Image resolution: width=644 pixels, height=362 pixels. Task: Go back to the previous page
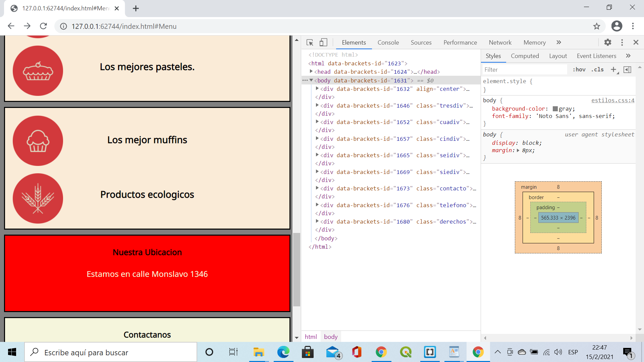click(x=11, y=26)
